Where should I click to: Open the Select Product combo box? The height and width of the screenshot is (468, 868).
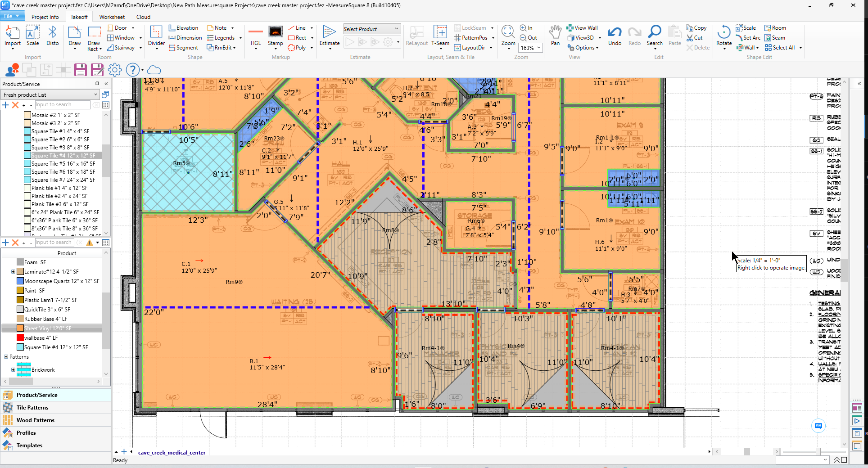[371, 29]
